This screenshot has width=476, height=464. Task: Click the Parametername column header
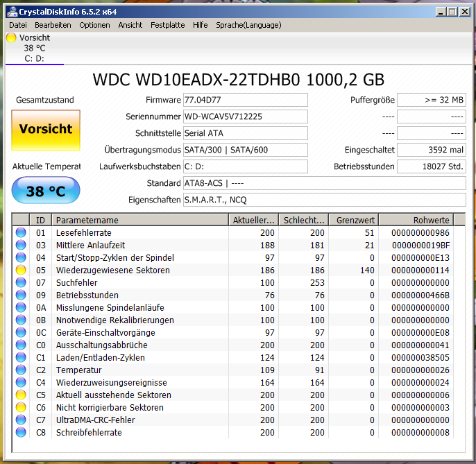click(x=140, y=220)
